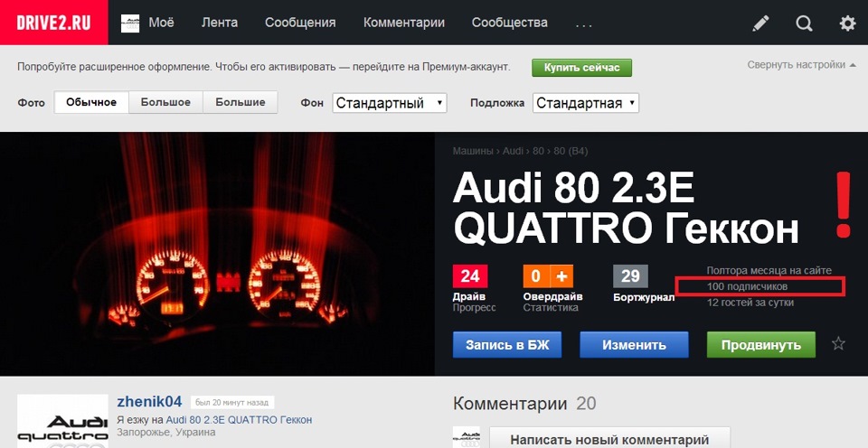This screenshot has width=868, height=448.
Task: Click the car title Audi 80 2.3E heading
Action: pos(626,208)
